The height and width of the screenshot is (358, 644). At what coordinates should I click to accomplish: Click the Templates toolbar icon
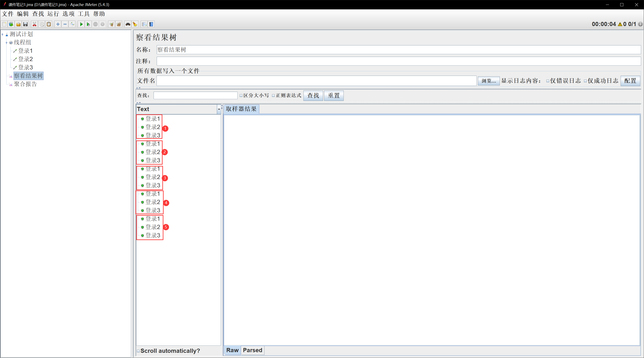pos(11,24)
